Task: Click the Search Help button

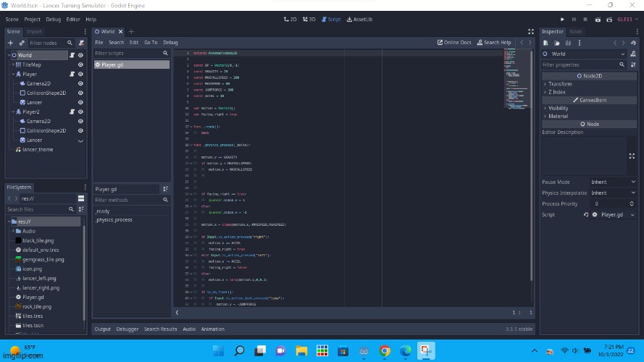Action: [x=494, y=43]
